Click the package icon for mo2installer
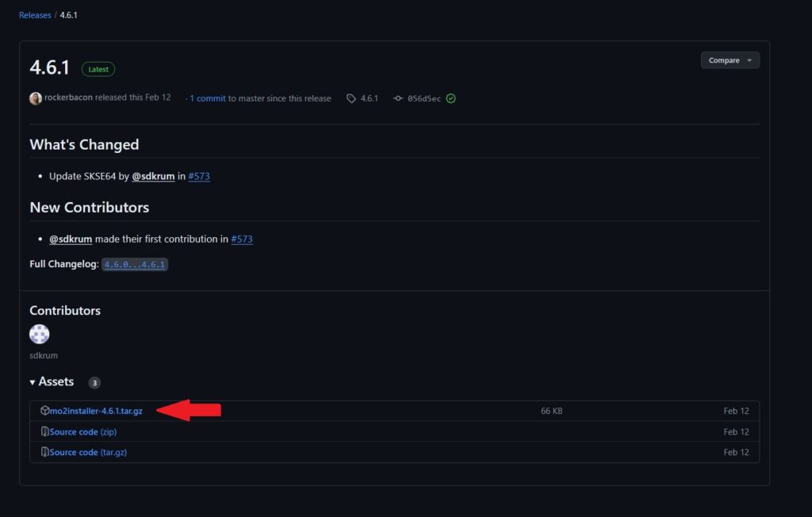The width and height of the screenshot is (812, 517). point(44,410)
